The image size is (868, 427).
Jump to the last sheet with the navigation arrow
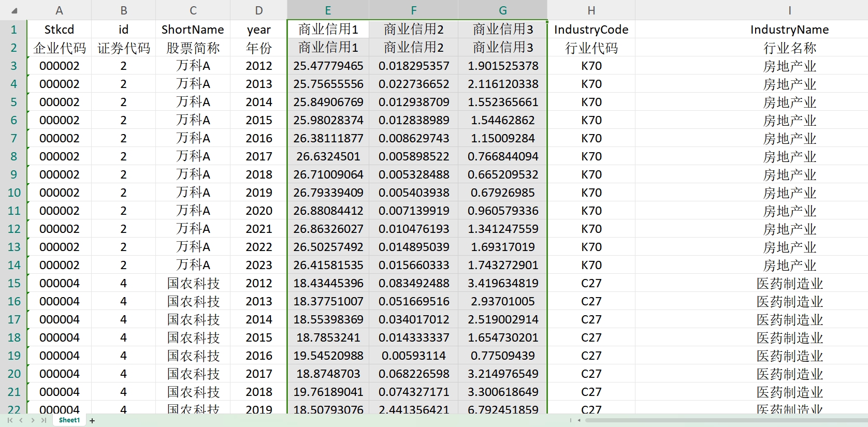[x=44, y=420]
